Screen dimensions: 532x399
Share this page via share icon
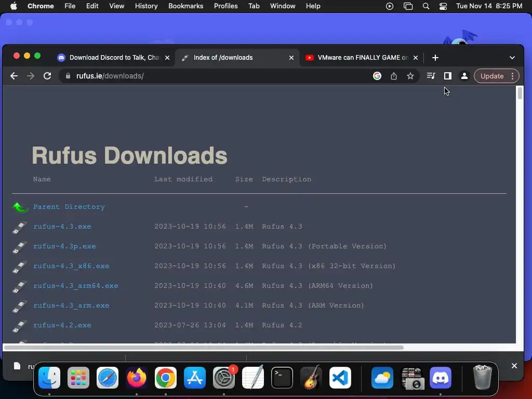pos(394,76)
